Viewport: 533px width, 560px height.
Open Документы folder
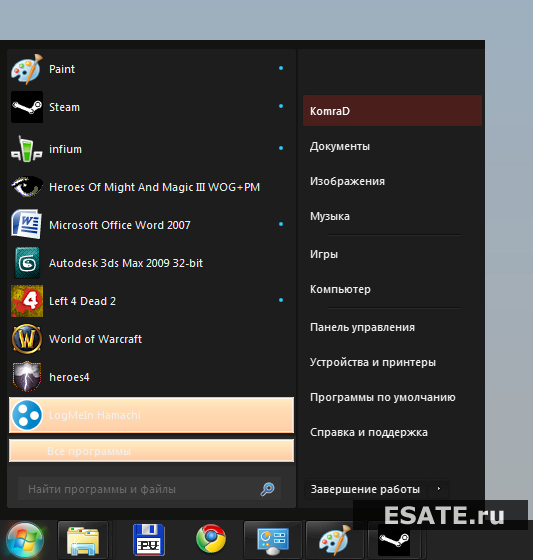[340, 146]
